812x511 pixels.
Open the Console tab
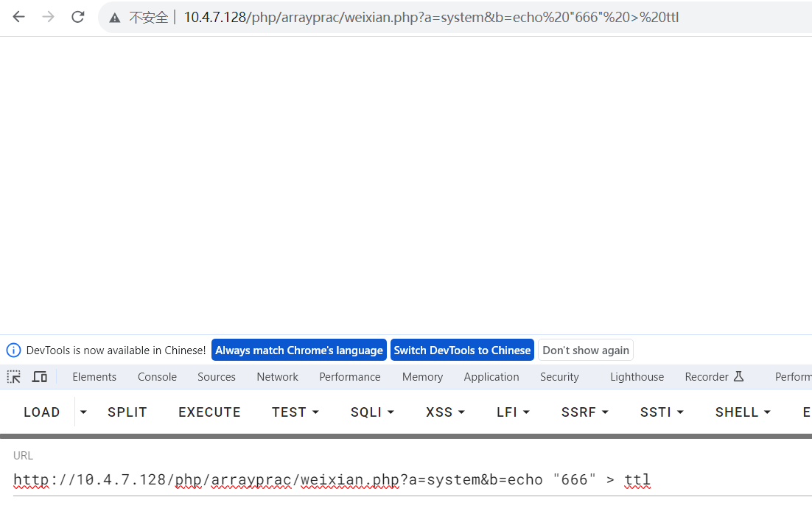point(157,377)
